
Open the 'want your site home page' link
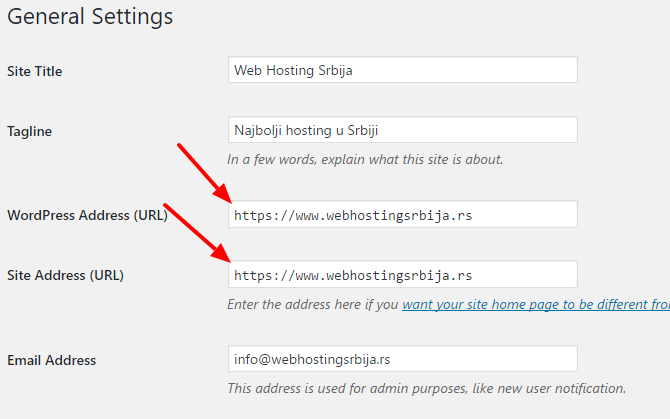pos(536,305)
